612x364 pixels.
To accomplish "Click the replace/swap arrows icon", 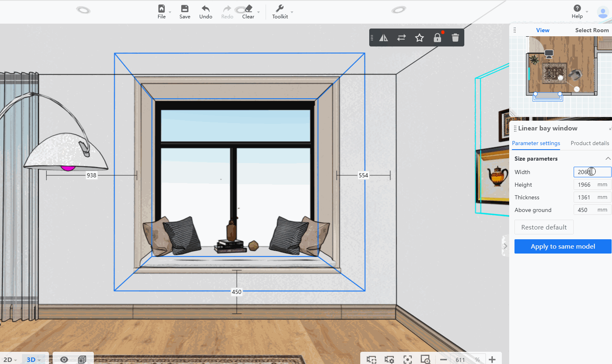I will (401, 38).
